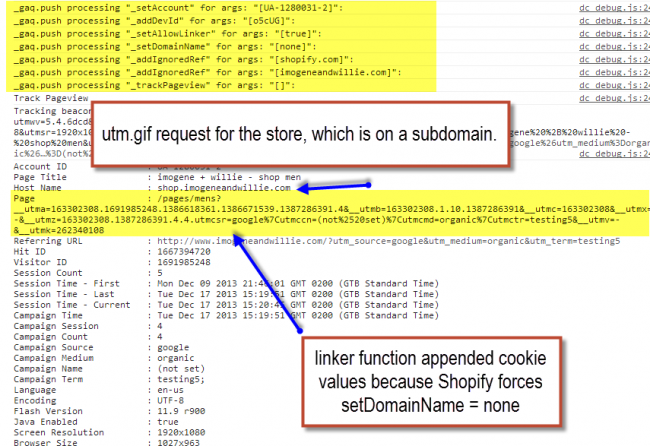650x446 pixels.
Task: Select Campaign Term value testing5;
Action: pyautogui.click(x=181, y=379)
